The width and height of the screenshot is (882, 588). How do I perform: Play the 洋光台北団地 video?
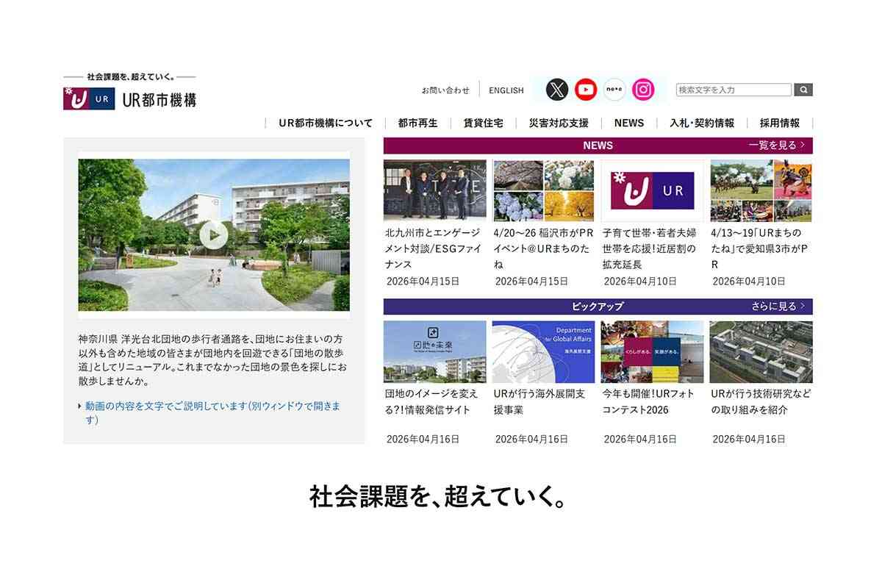coord(215,235)
